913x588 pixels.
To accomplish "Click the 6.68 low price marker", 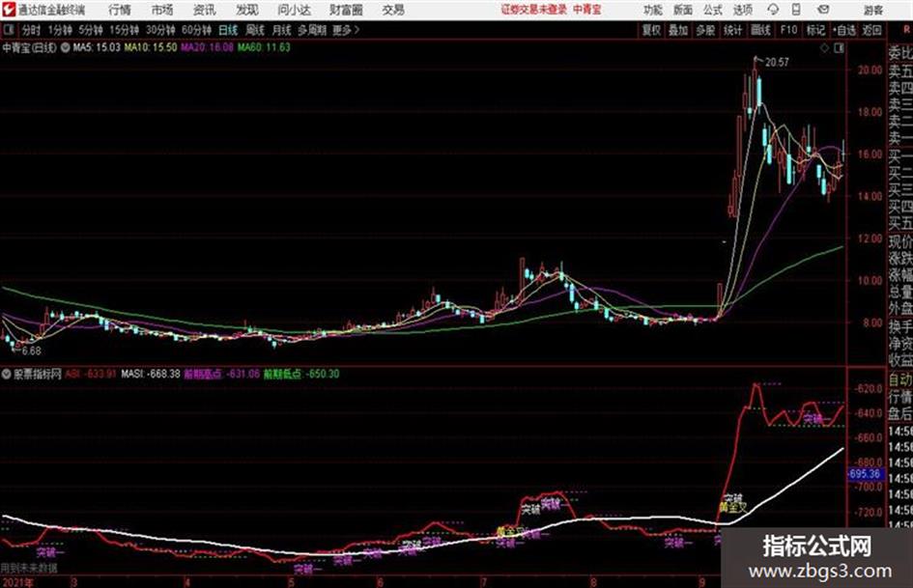I will [x=32, y=351].
